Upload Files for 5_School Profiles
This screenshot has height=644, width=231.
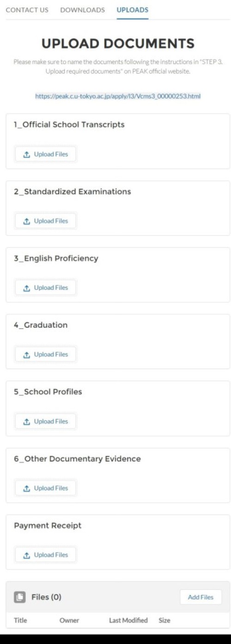(x=45, y=421)
